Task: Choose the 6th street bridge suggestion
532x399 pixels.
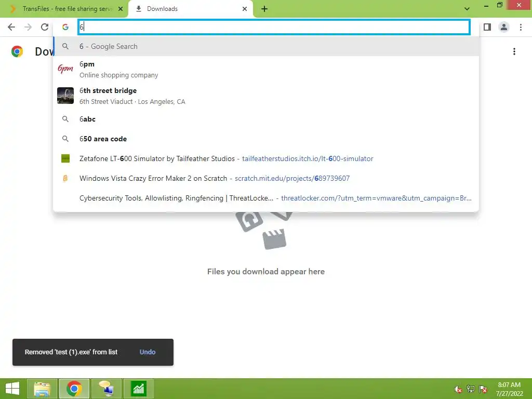Action: coord(266,96)
